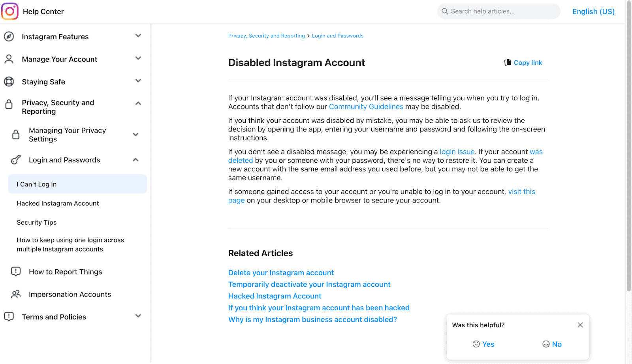Expand the Manage Your Account chevron

pyautogui.click(x=138, y=58)
